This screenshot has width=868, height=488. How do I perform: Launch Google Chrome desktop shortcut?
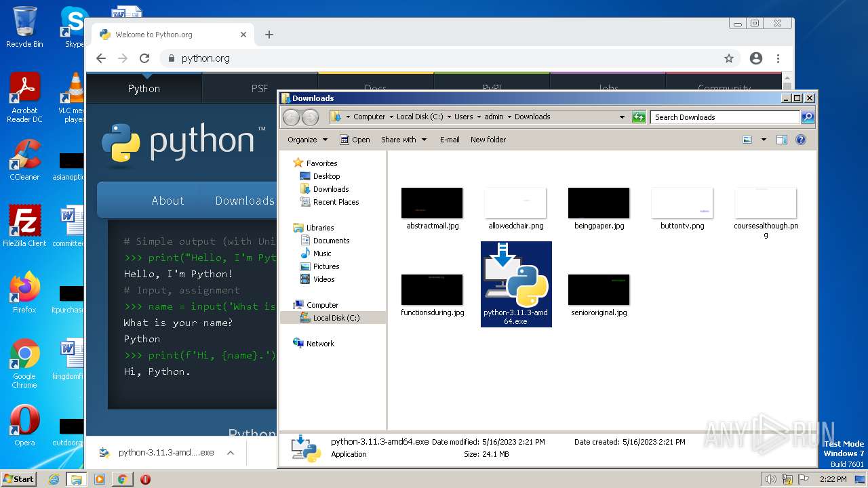tap(24, 363)
